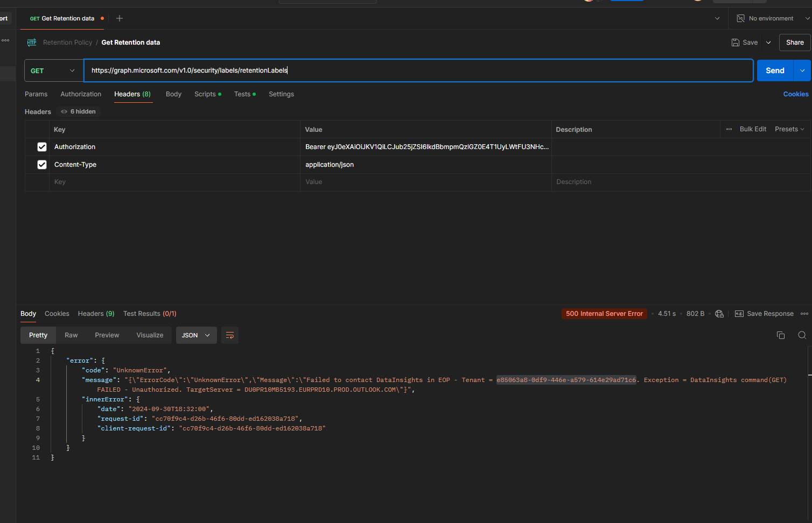812x523 pixels.
Task: Click the three-dot menu in the left sidebar
Action: point(5,40)
